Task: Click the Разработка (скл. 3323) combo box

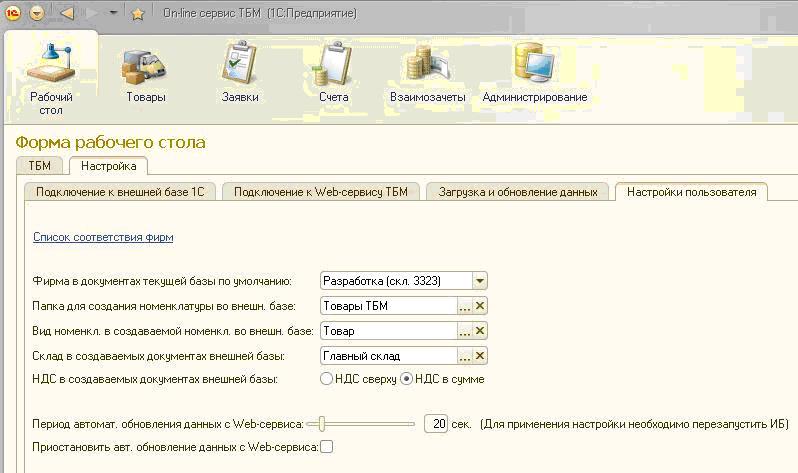Action: click(x=404, y=281)
